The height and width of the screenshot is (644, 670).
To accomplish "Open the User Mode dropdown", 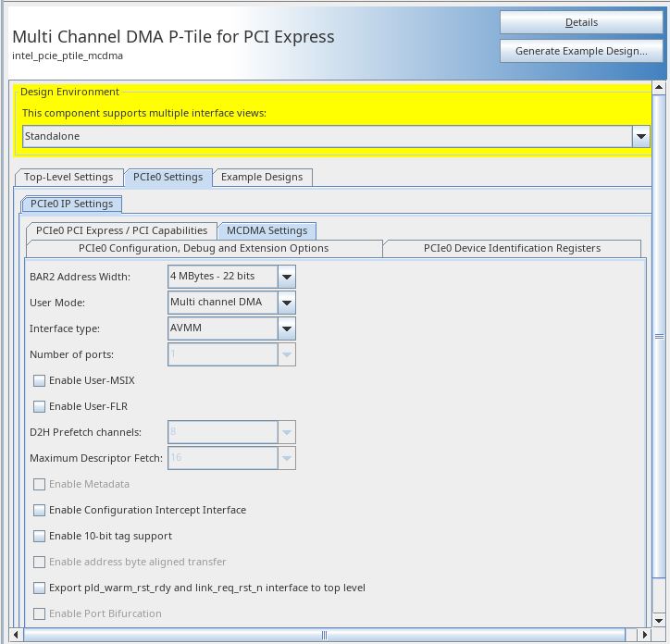I will tap(287, 303).
